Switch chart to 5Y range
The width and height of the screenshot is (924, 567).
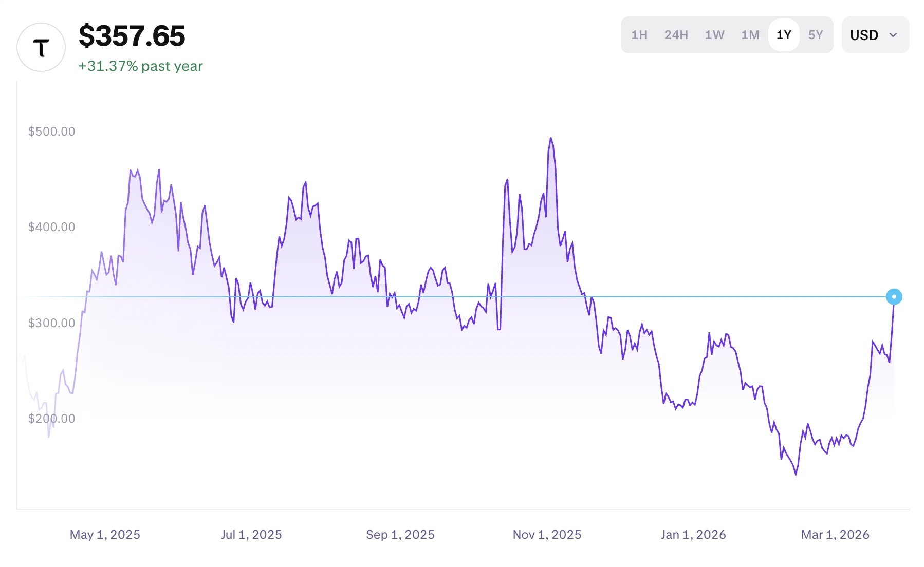tap(816, 35)
